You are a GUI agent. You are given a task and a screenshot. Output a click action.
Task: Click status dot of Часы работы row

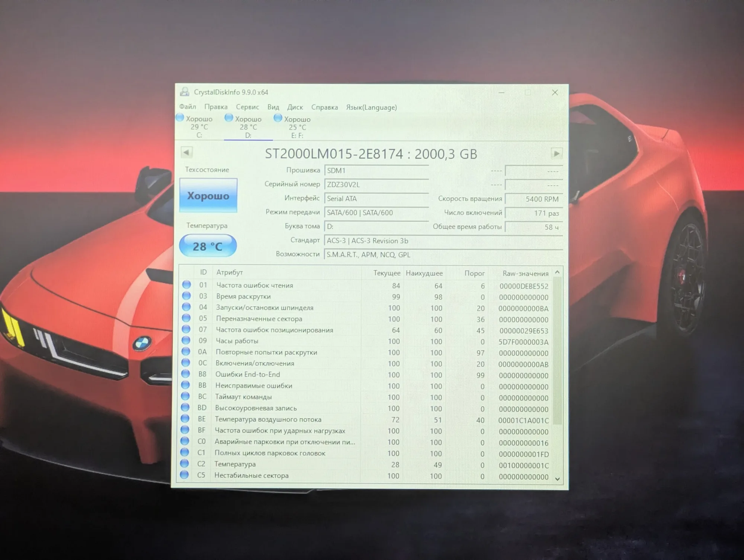pos(186,341)
